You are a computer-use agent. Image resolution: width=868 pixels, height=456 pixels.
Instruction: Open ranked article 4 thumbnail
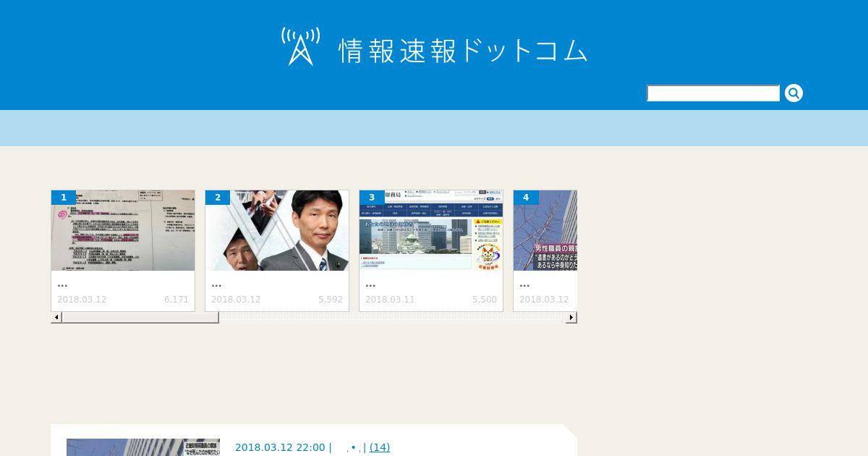545,230
